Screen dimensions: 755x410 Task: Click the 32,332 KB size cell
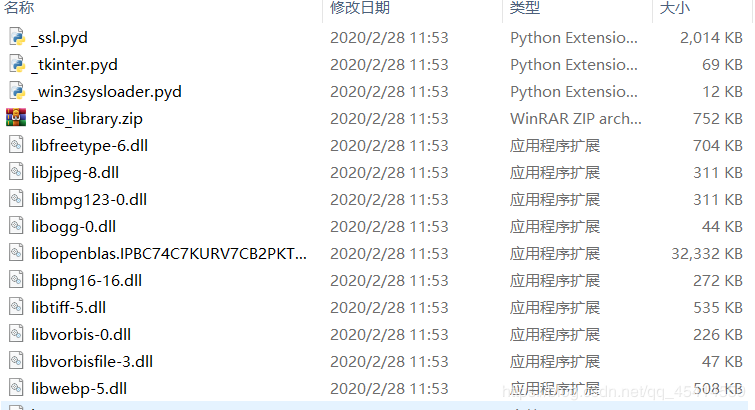(x=709, y=254)
